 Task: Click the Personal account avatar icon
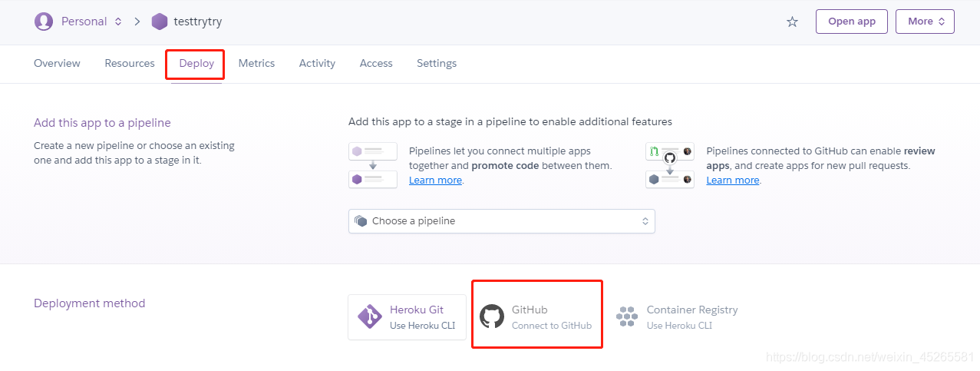point(44,22)
